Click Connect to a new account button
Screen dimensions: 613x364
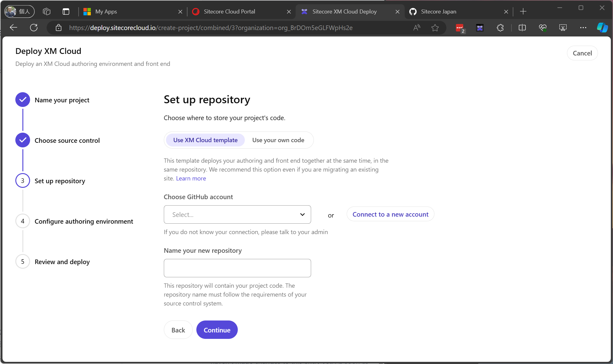coord(390,214)
